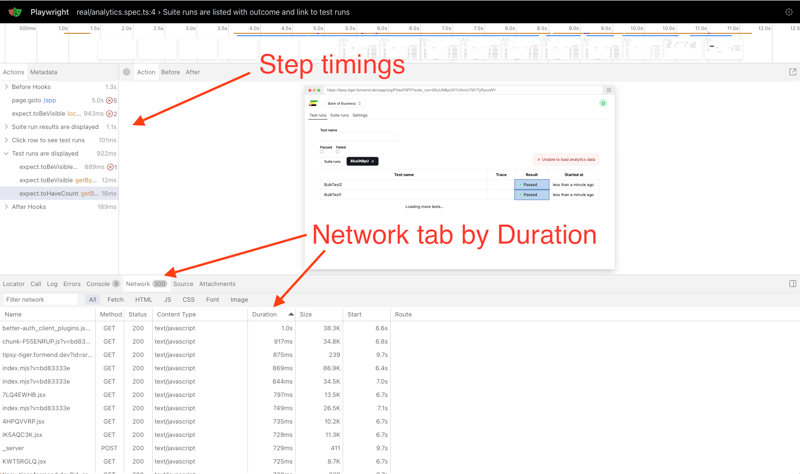Collapse the Test runs are displayed step
800x474 pixels.
6,154
